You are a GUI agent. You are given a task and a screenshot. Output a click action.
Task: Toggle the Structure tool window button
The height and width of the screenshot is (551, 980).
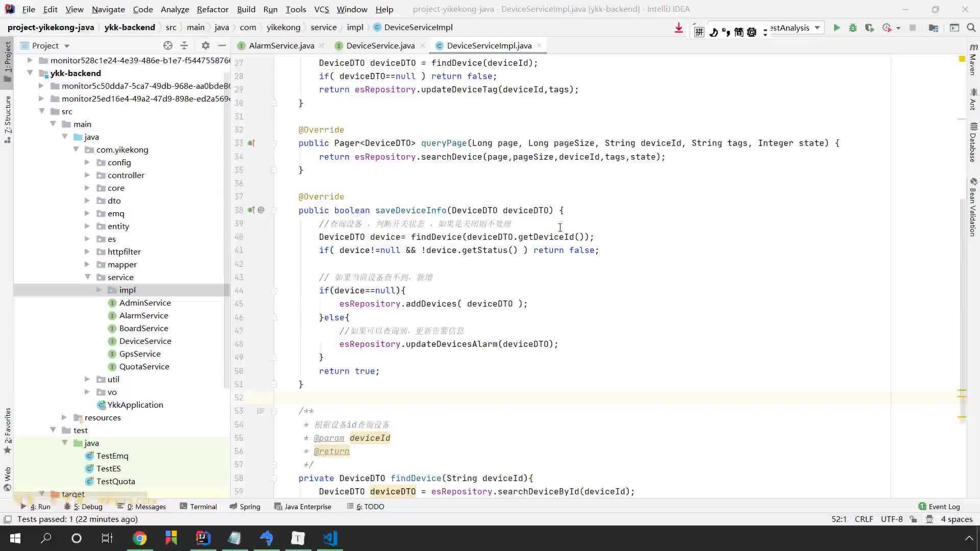[8, 119]
